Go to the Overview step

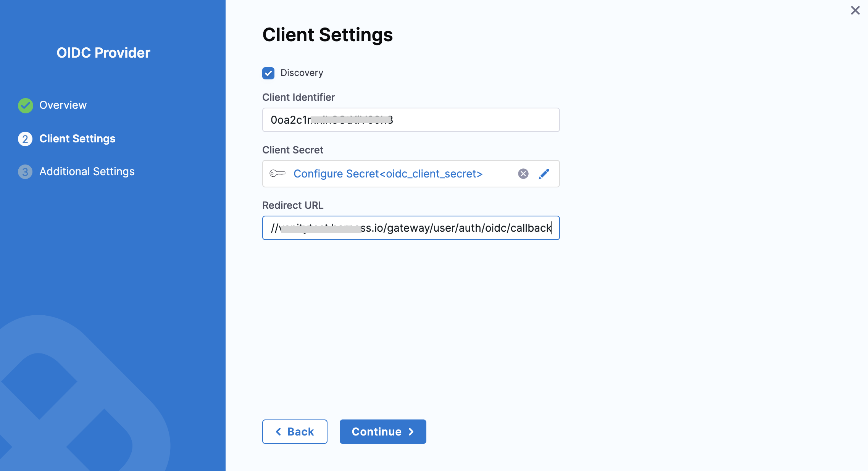(63, 105)
